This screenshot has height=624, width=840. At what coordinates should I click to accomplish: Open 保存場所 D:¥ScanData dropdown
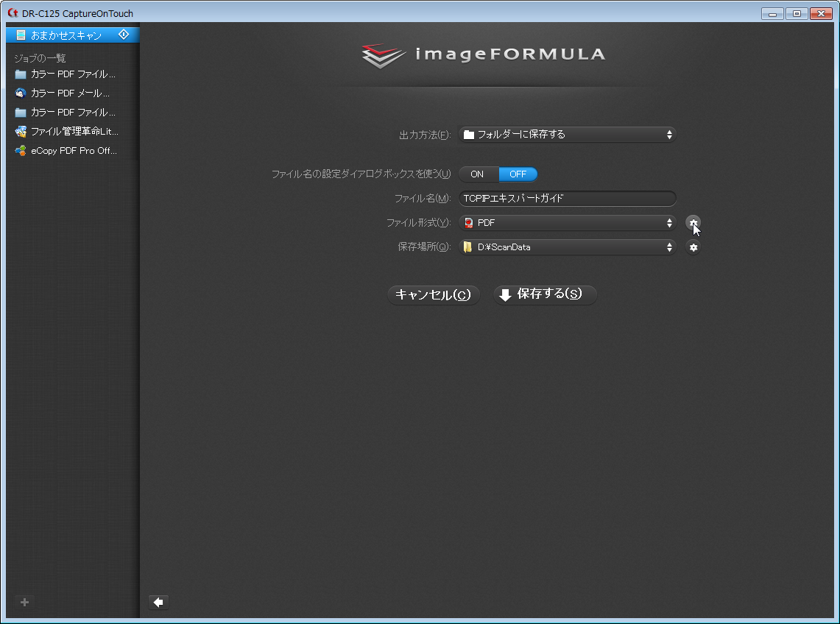tap(568, 247)
